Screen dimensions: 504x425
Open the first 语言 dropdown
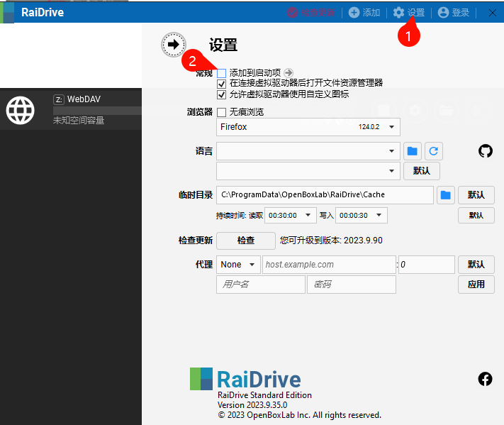click(308, 151)
